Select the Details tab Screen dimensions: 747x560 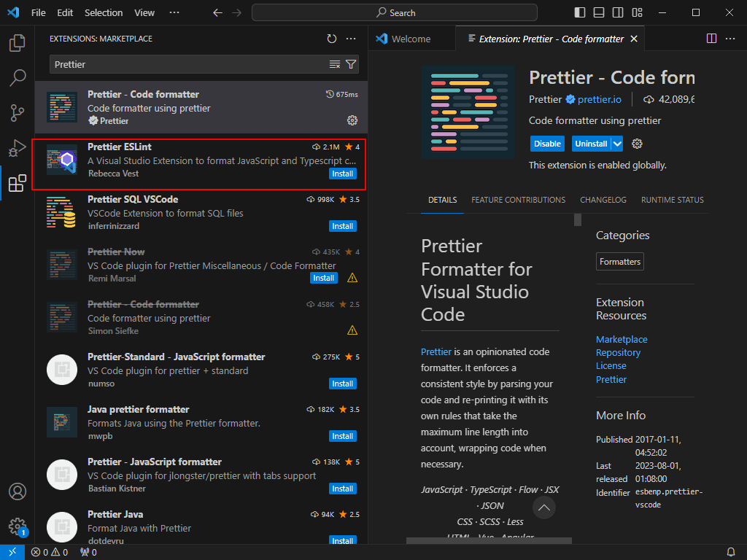tap(443, 200)
